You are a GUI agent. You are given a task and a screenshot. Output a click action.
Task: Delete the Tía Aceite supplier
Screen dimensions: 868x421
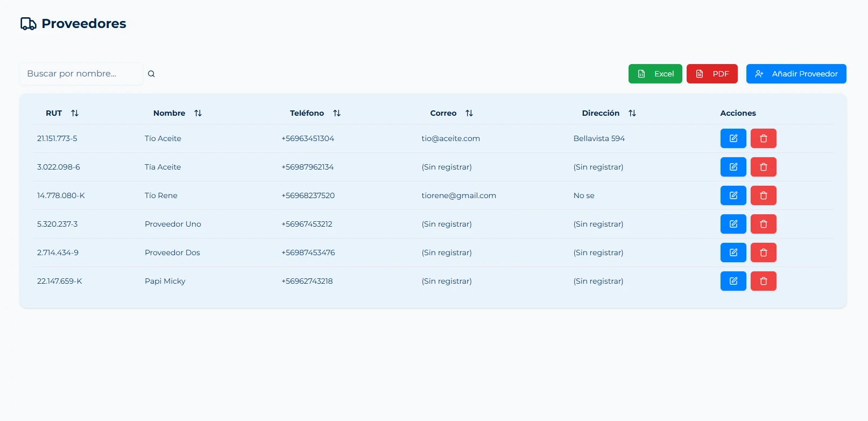tap(763, 167)
